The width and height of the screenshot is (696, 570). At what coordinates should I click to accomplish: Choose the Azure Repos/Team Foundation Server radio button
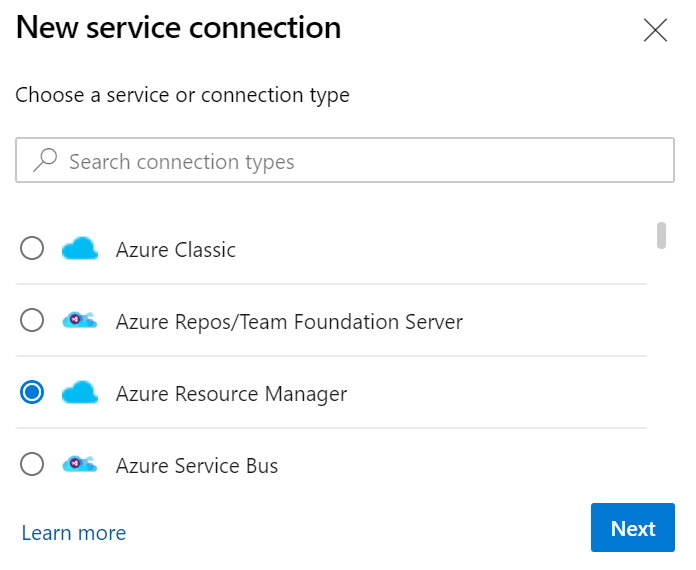tap(32, 321)
